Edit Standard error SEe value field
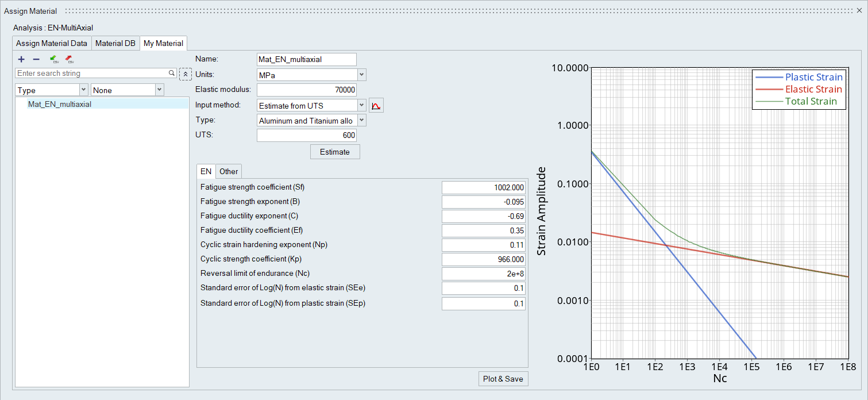The image size is (868, 400). [x=484, y=288]
